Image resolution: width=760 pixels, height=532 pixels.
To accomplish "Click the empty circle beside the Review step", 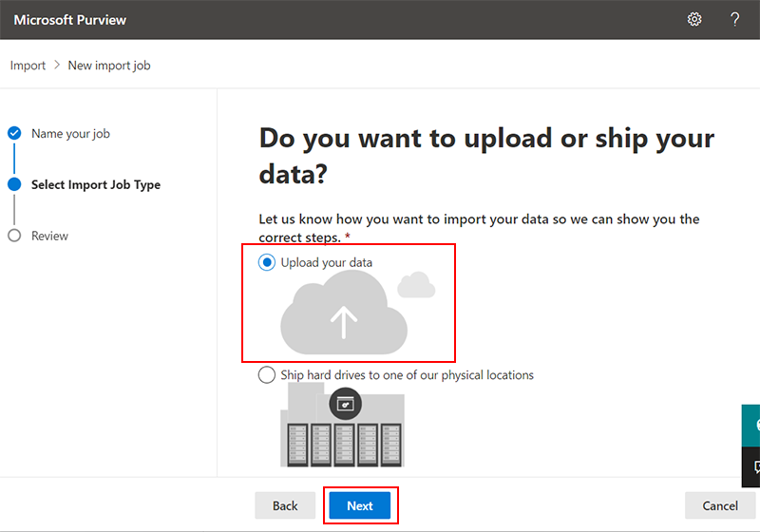I will point(14,236).
